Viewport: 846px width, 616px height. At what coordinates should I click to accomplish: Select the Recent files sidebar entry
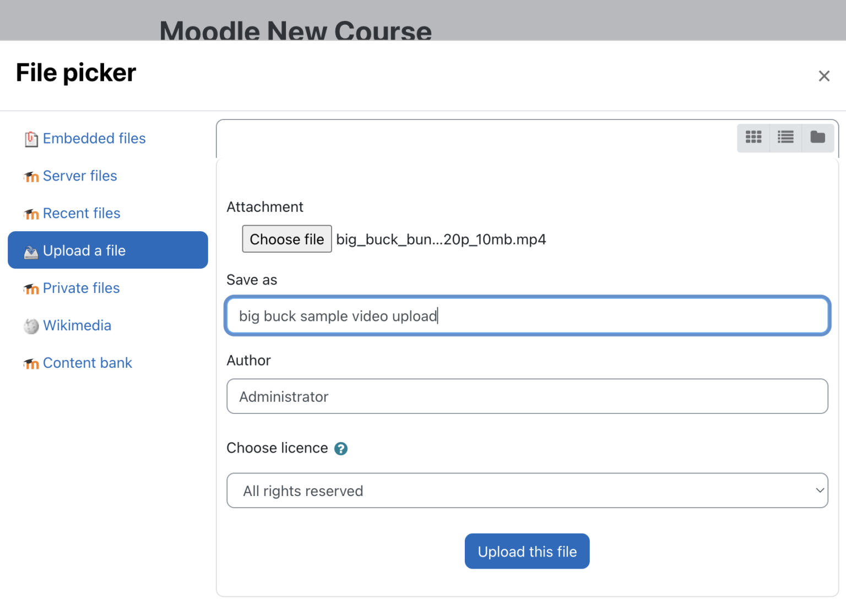click(x=82, y=214)
